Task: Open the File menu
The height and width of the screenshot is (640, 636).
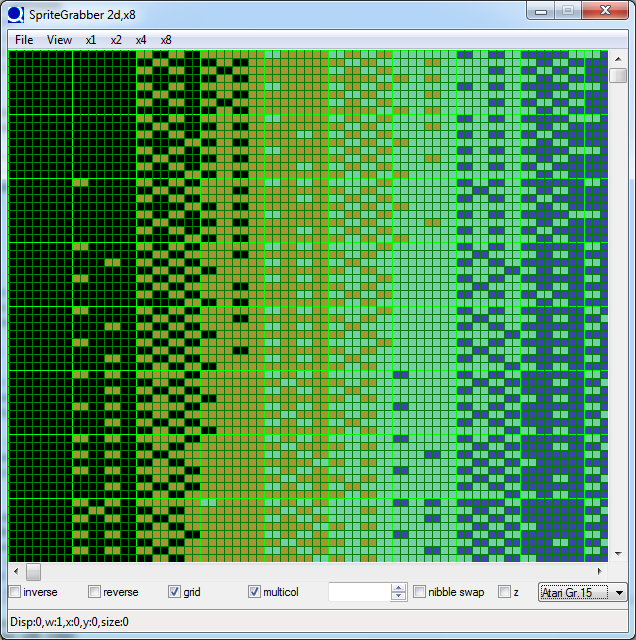Action: (24, 40)
